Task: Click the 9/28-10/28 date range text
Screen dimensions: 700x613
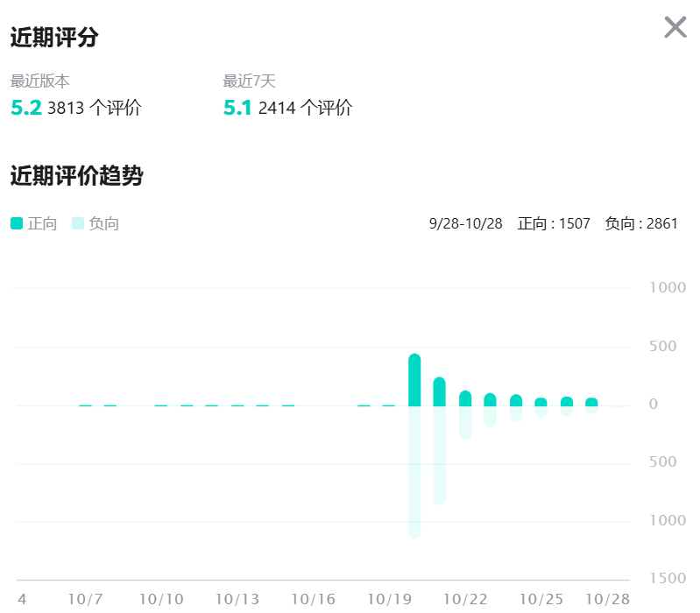Action: 465,223
